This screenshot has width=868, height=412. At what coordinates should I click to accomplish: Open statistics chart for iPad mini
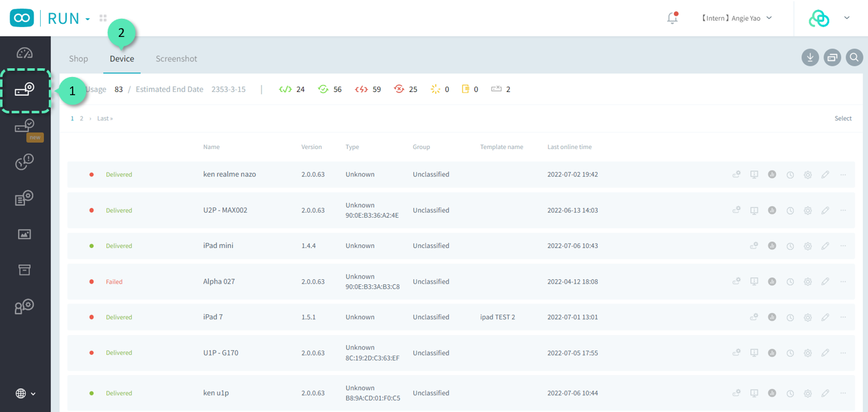[772, 246]
